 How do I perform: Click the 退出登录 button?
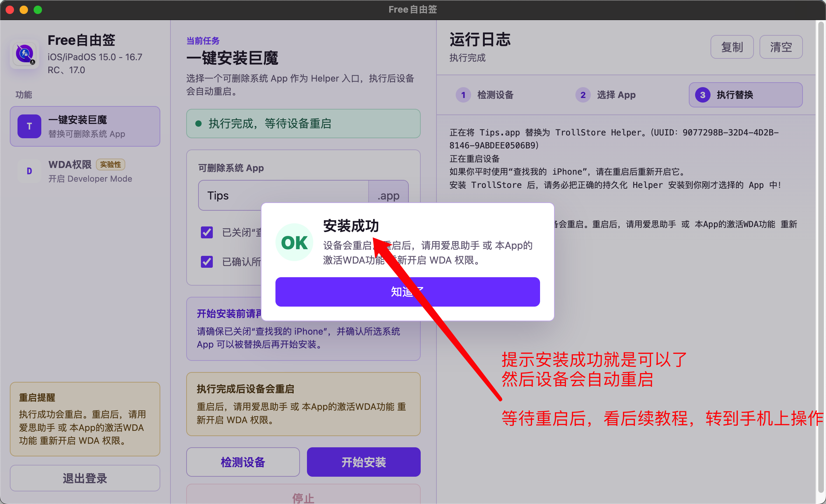pyautogui.click(x=85, y=478)
